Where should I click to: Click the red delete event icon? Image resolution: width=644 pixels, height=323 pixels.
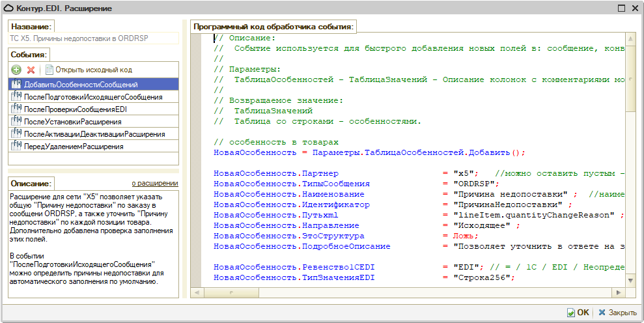point(30,70)
